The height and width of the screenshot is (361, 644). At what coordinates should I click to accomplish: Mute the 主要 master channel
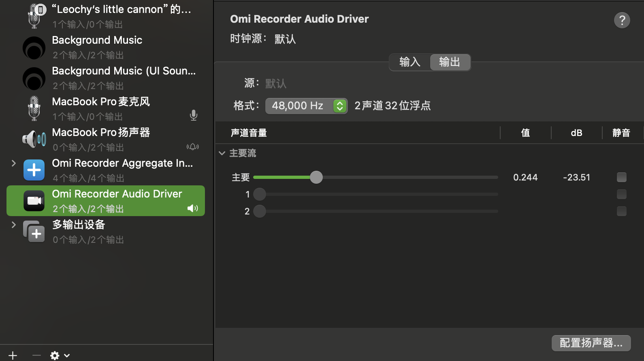[x=622, y=177]
